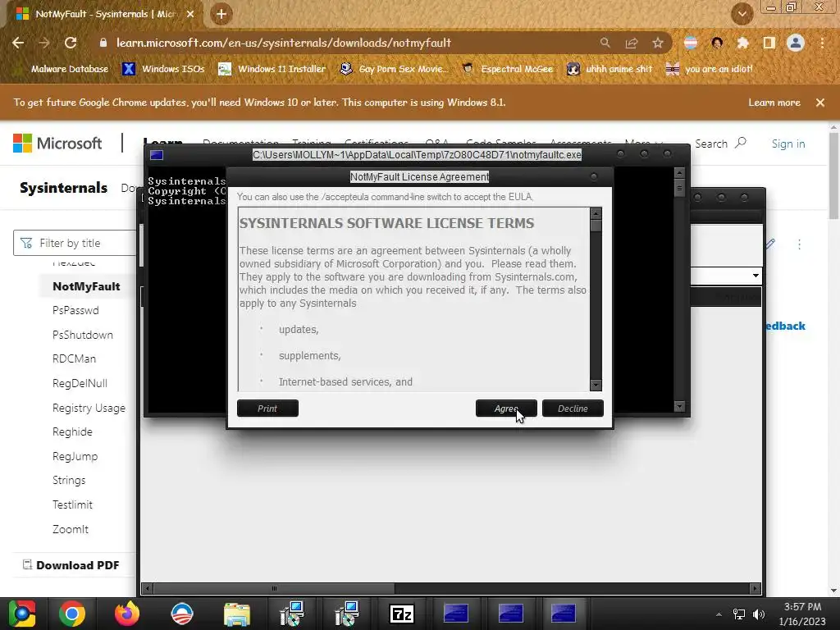Click Download PDF
840x630 pixels.
tap(71, 565)
